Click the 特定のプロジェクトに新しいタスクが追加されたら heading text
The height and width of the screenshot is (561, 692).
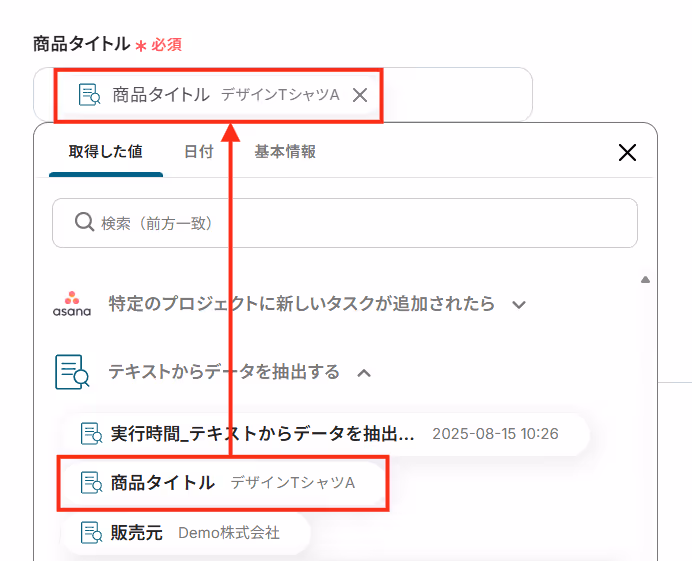coord(301,304)
